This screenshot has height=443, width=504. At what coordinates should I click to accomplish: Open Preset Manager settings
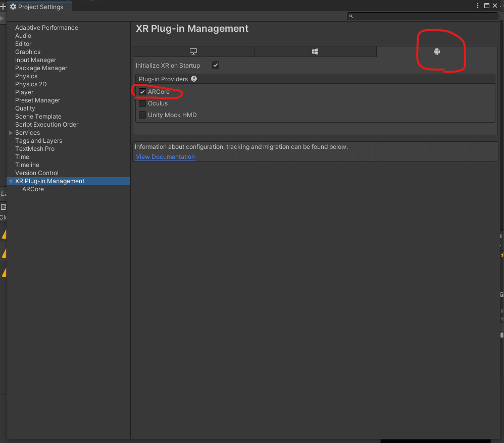pyautogui.click(x=37, y=100)
